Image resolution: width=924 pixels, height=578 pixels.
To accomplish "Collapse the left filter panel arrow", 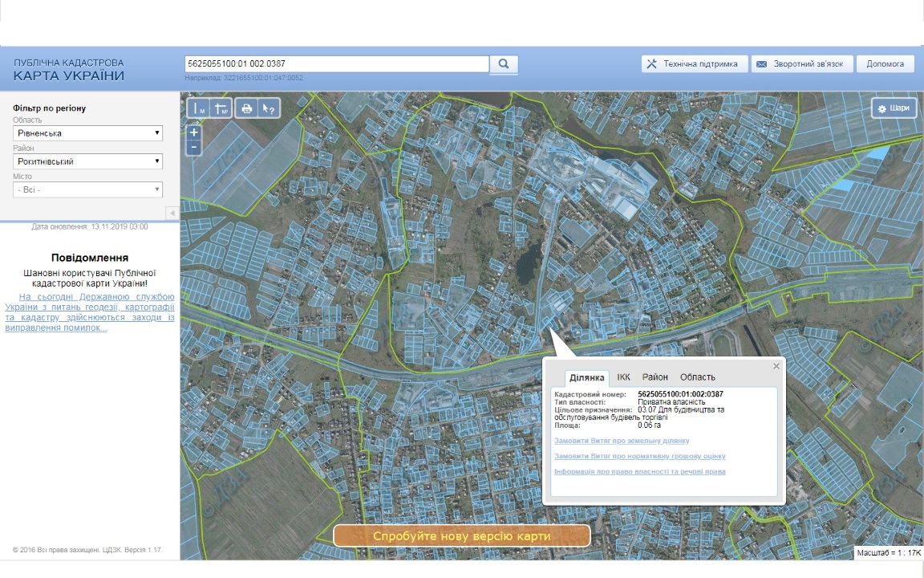I will (x=172, y=213).
